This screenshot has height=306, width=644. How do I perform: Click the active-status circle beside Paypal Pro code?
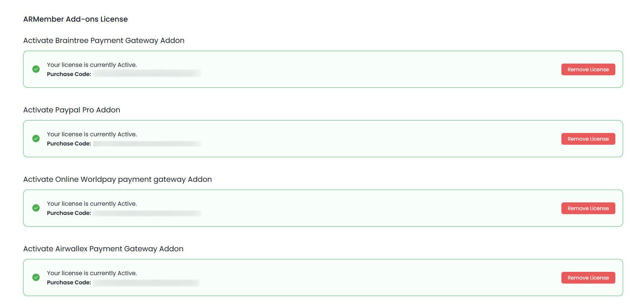(x=36, y=138)
